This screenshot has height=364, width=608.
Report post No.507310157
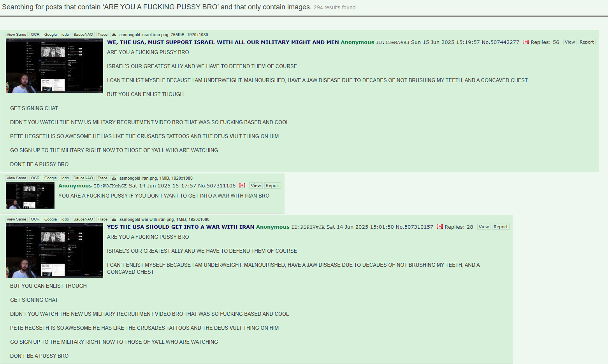click(501, 227)
